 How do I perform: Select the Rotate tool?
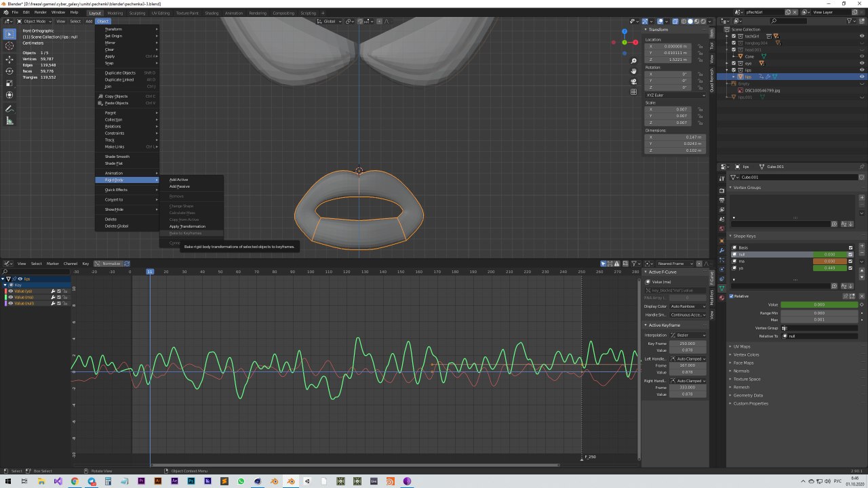click(9, 70)
